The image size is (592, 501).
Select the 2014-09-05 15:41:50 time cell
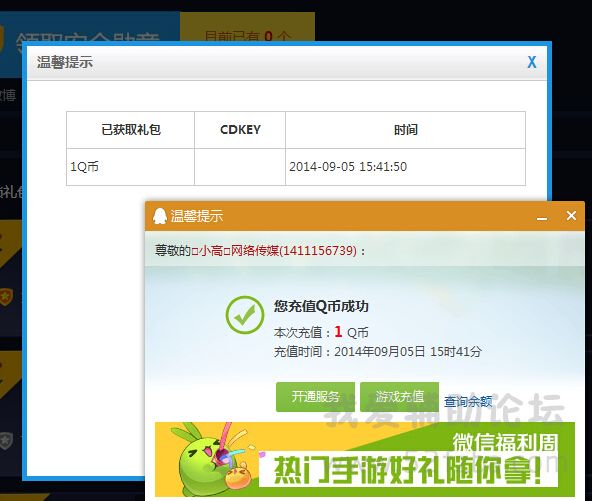click(405, 167)
